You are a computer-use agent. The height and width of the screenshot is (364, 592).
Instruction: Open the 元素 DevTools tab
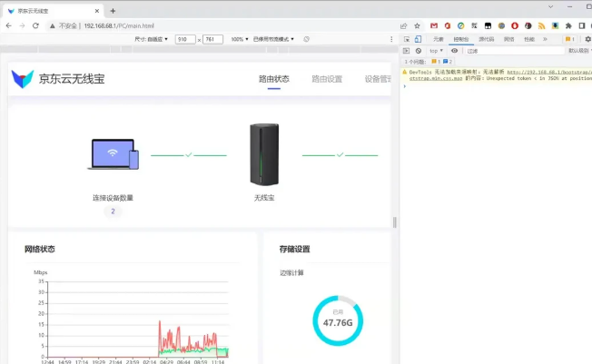(x=439, y=39)
